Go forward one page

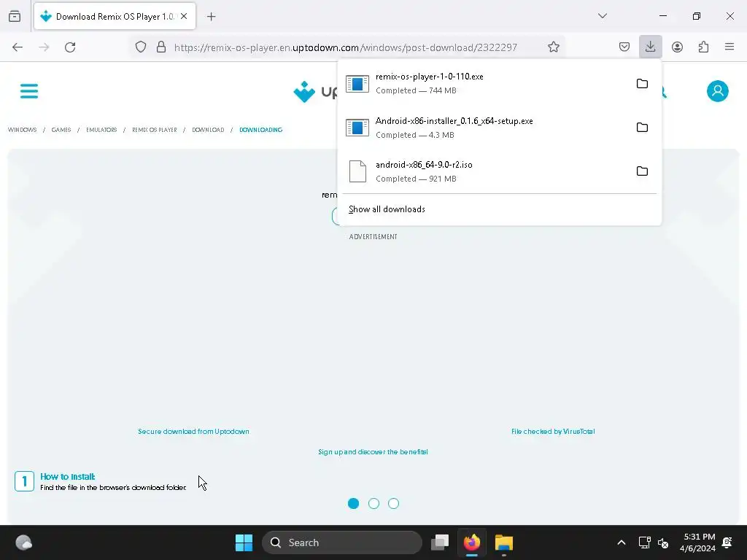[44, 47]
